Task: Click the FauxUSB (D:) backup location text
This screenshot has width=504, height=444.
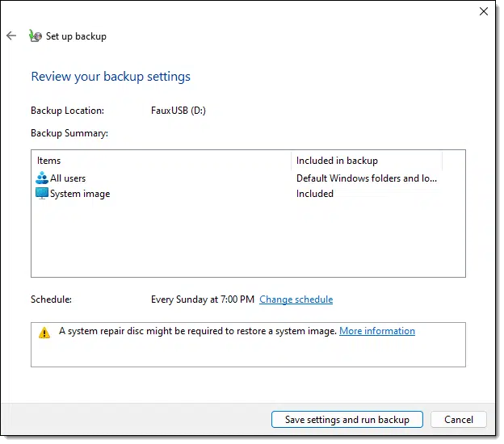Action: point(178,111)
